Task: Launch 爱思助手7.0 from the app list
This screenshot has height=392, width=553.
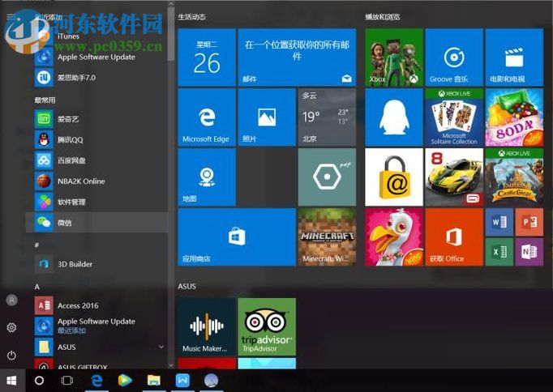Action: tap(97, 78)
